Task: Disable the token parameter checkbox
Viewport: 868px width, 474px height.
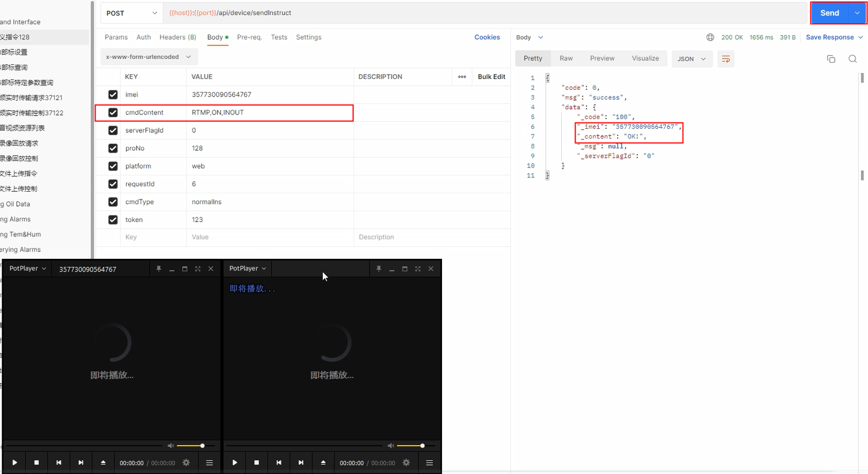Action: (x=113, y=220)
